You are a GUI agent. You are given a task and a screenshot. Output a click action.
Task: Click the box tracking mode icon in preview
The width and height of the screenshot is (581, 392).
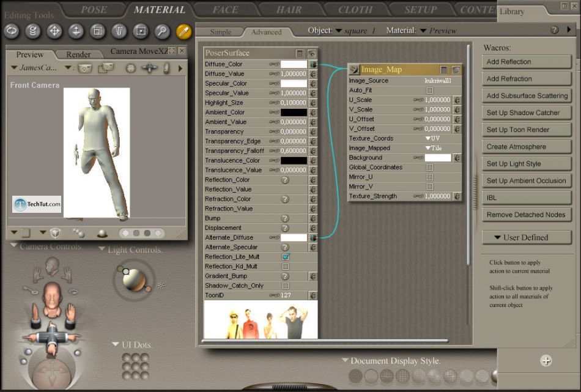(x=55, y=233)
